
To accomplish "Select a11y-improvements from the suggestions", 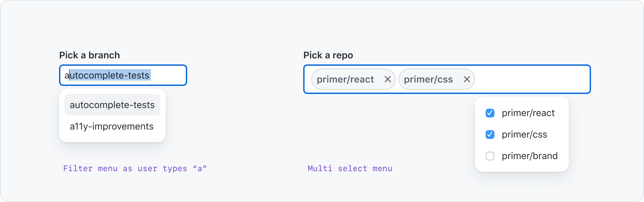I will (x=111, y=127).
